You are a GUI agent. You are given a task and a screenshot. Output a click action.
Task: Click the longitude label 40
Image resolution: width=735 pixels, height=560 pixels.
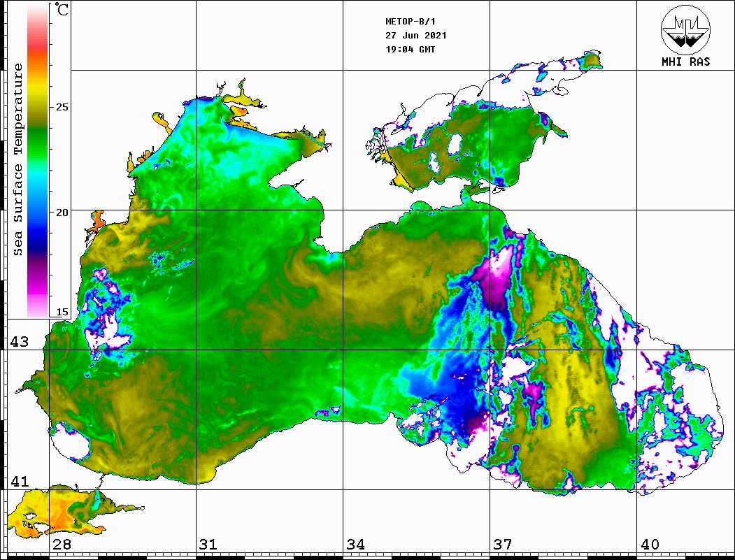point(650,545)
